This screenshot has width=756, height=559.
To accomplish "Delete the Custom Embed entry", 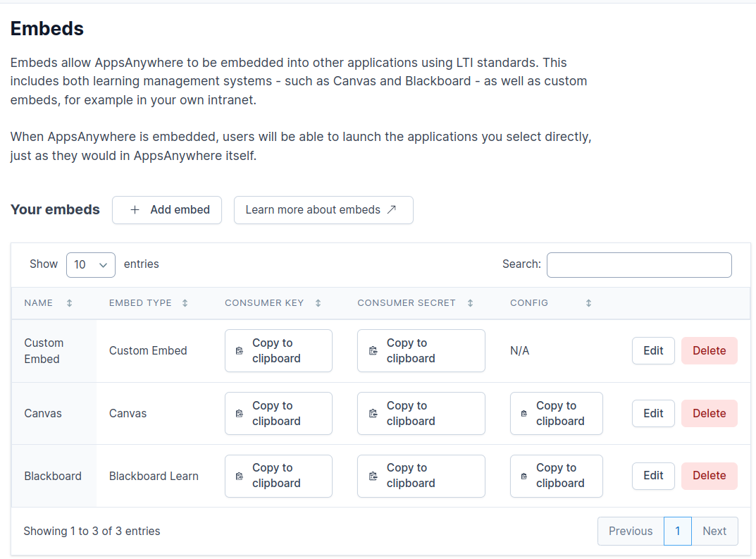I will [x=709, y=351].
